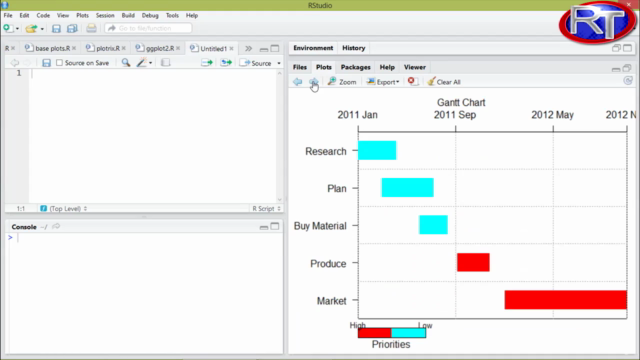Open the Debug menu
The image size is (640, 360).
150,15
